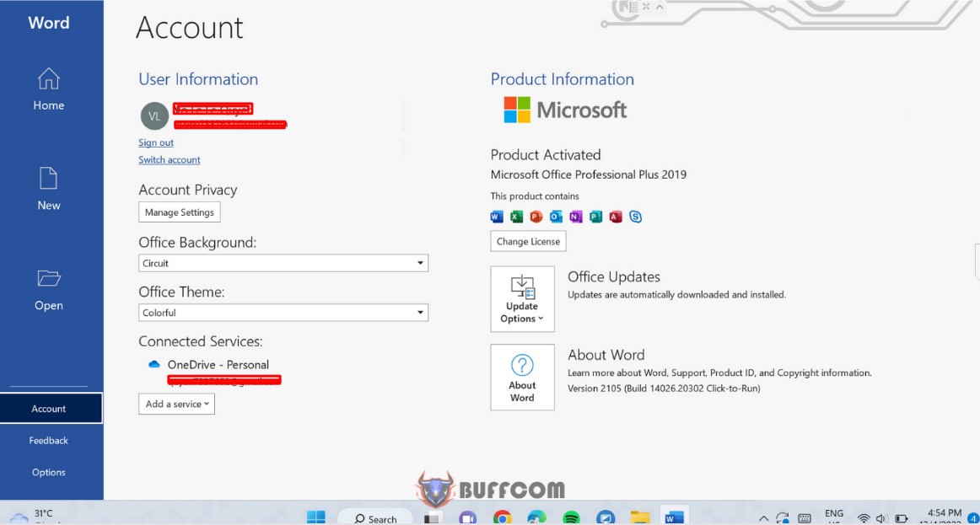Click the Microsoft logo

pyautogui.click(x=565, y=110)
